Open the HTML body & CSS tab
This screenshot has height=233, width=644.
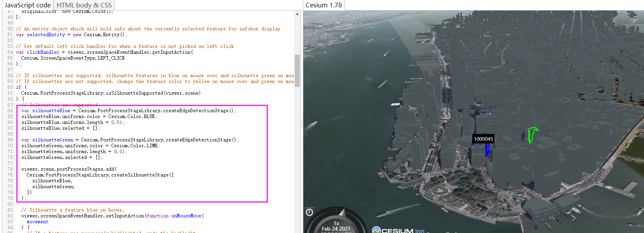84,5
